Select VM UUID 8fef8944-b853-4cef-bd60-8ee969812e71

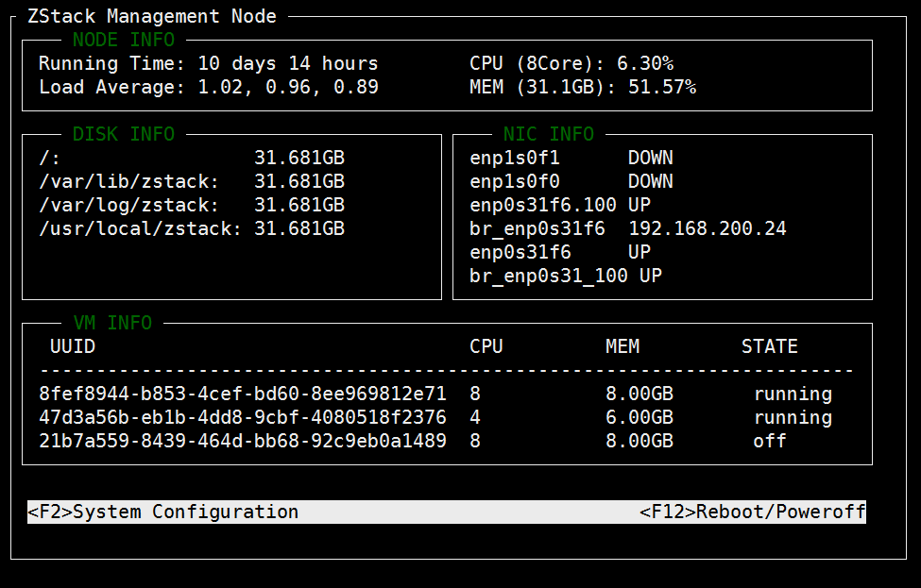243,394
